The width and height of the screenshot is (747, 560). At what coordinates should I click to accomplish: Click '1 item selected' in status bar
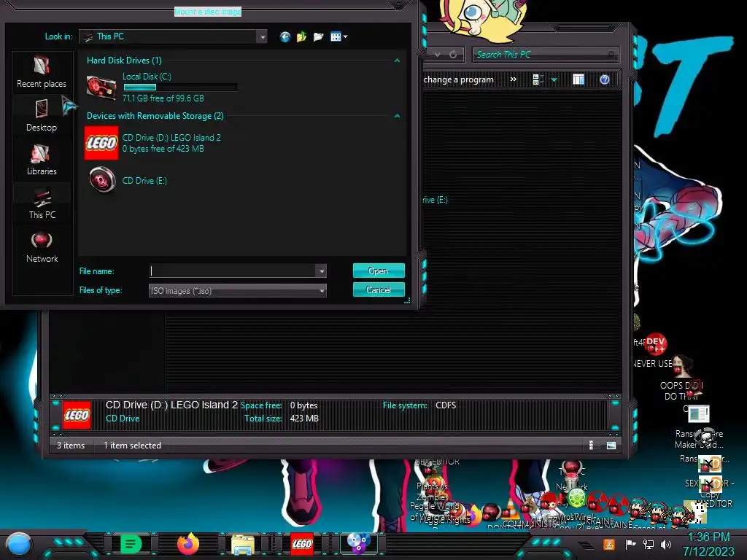click(133, 446)
